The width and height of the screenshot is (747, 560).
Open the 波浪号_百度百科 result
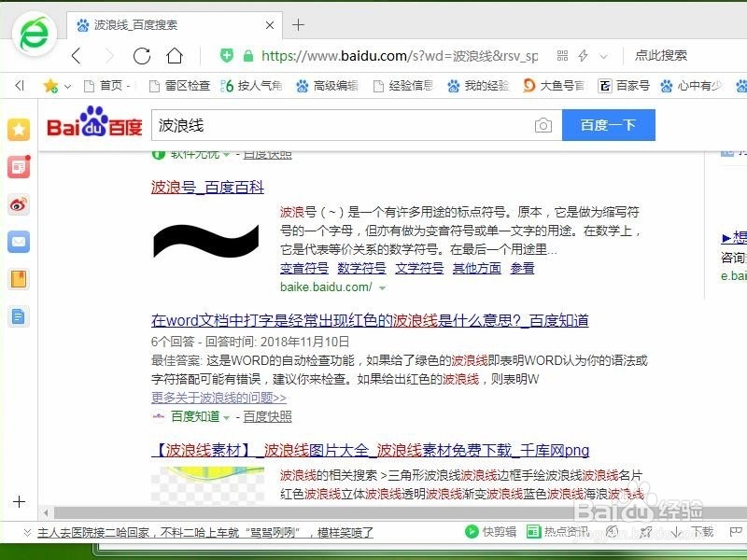pyautogui.click(x=207, y=188)
